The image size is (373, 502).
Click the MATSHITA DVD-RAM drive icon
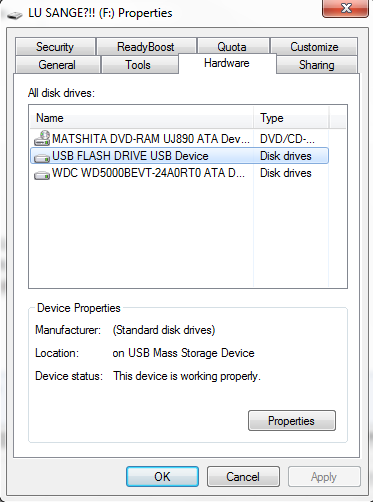(42, 138)
